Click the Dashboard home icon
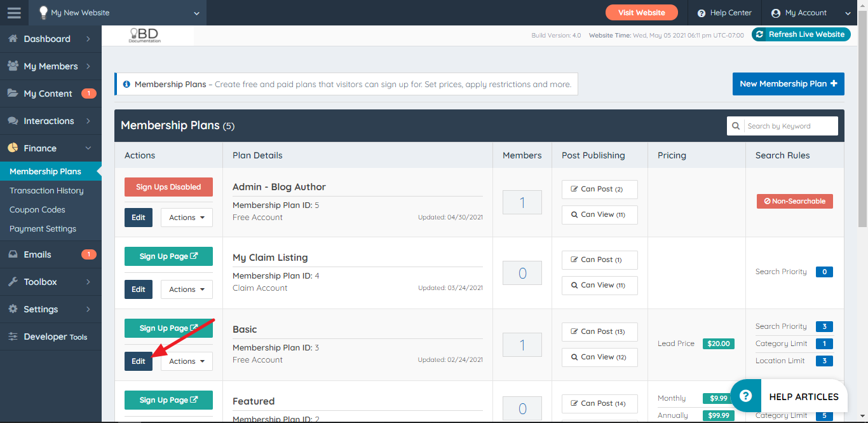 coord(13,39)
